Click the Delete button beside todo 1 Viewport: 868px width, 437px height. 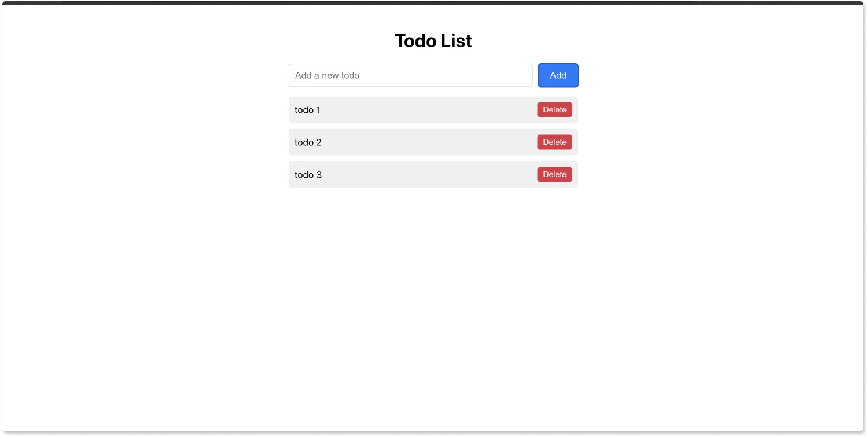click(x=554, y=109)
